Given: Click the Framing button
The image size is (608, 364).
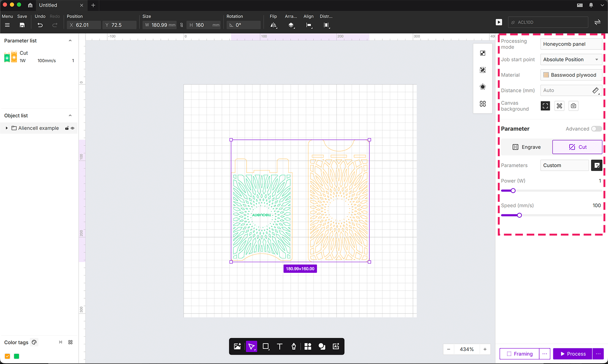Looking at the screenshot, I should click(x=519, y=354).
